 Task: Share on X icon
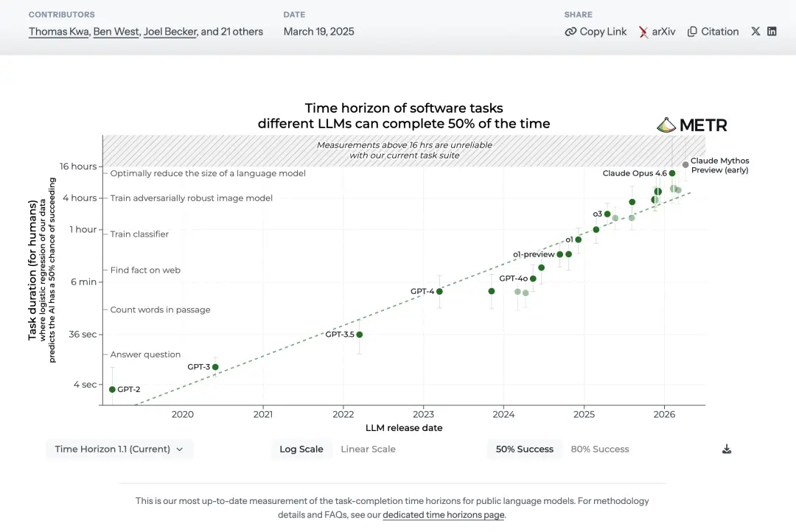coord(755,32)
